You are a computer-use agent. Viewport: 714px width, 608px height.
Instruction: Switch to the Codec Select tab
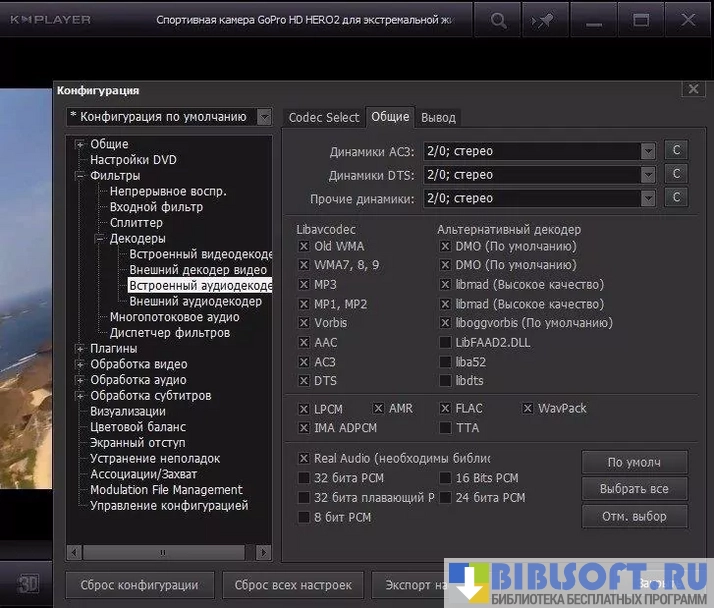tap(323, 117)
